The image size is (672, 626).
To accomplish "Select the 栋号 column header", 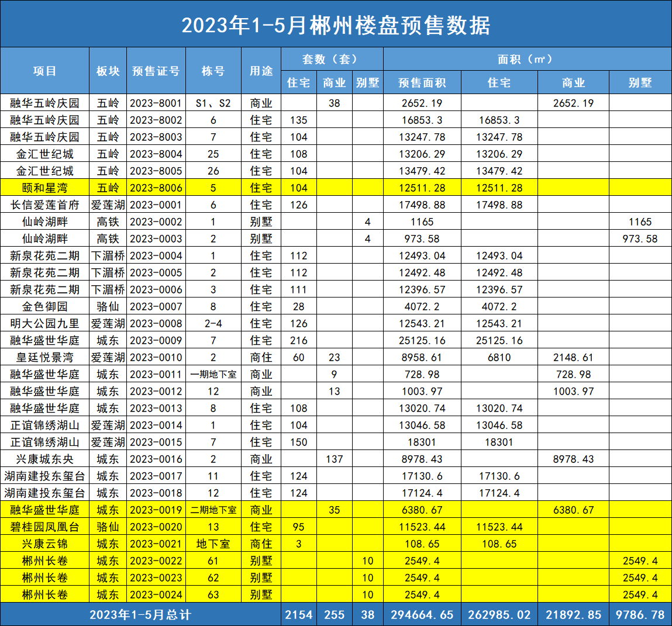I will coord(213,71).
